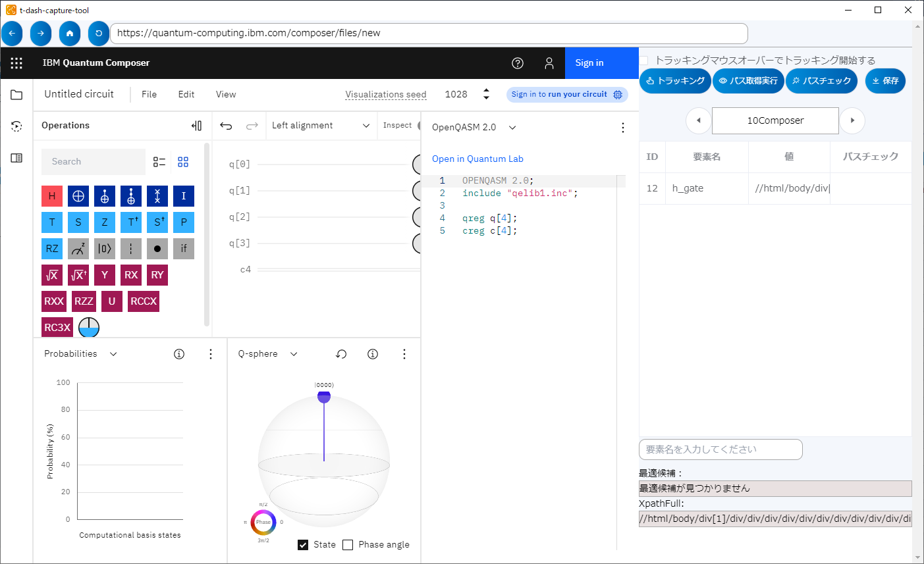Image resolution: width=924 pixels, height=564 pixels.
Task: Select the T gate
Action: click(x=52, y=222)
